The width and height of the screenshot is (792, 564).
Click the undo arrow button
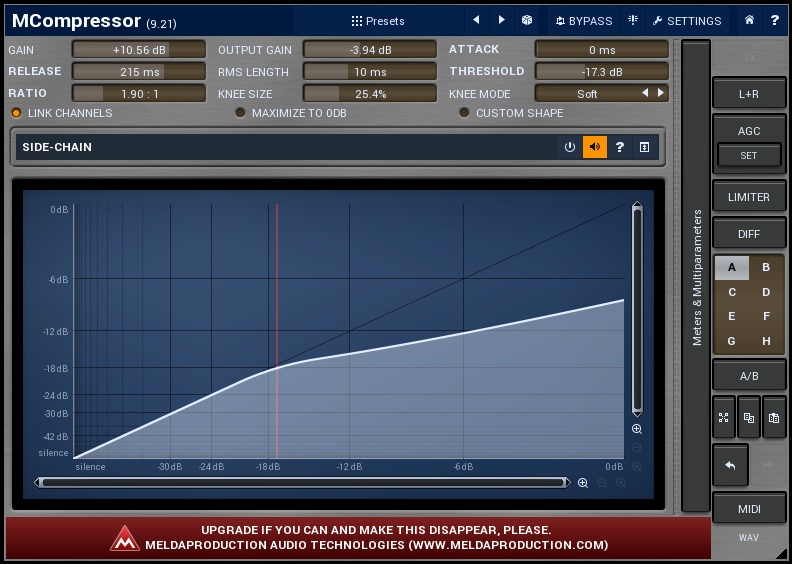(730, 466)
